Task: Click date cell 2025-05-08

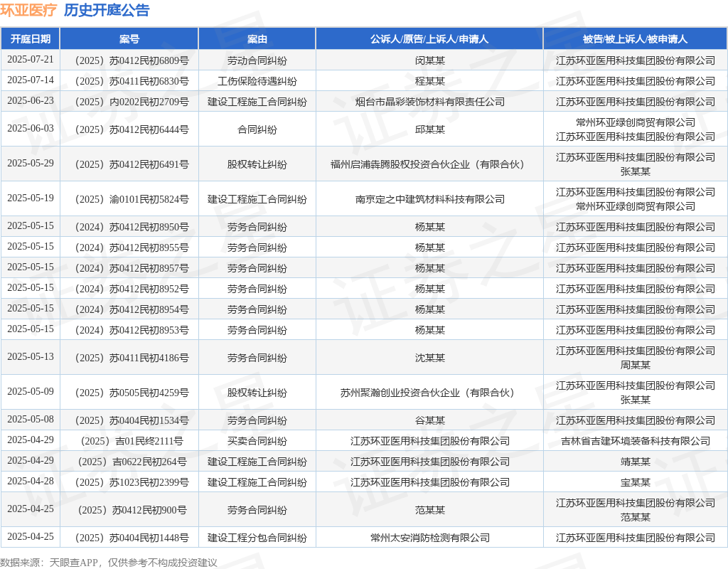Action: [30, 420]
